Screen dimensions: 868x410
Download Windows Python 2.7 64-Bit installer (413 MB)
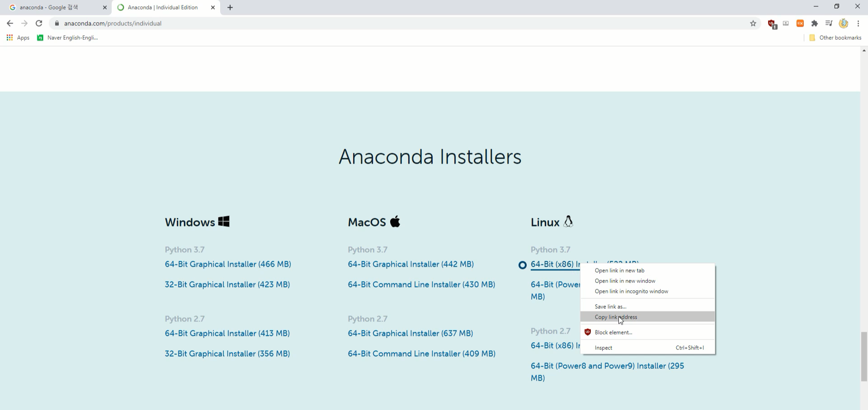coord(227,333)
